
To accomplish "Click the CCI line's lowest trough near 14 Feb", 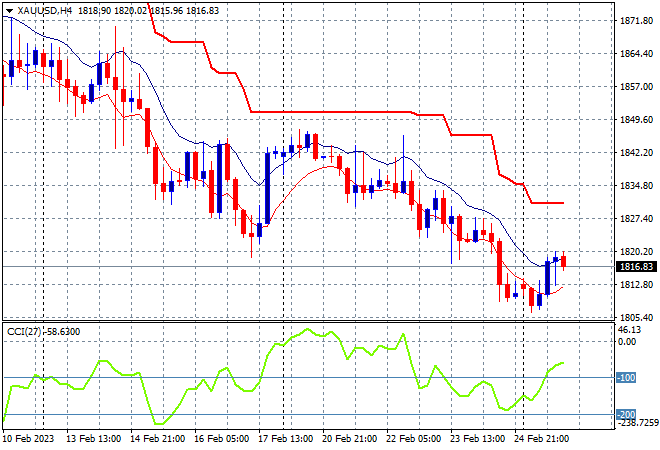I will 159,423.
